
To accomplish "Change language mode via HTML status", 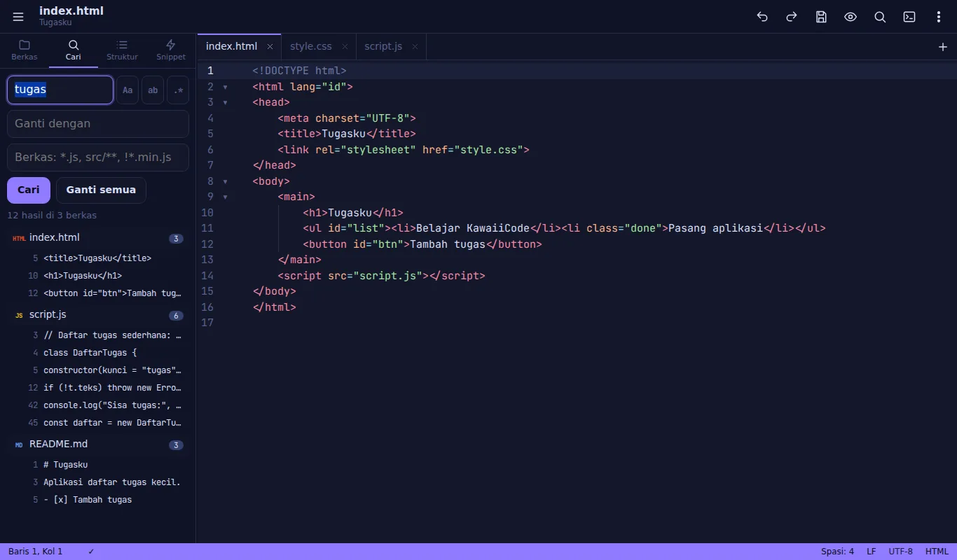I will pyautogui.click(x=937, y=552).
